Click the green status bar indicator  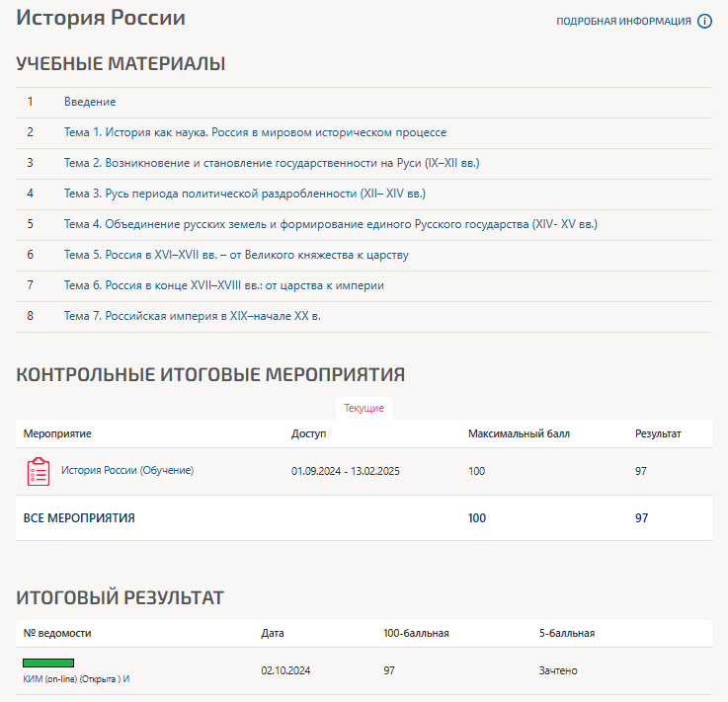tap(48, 663)
